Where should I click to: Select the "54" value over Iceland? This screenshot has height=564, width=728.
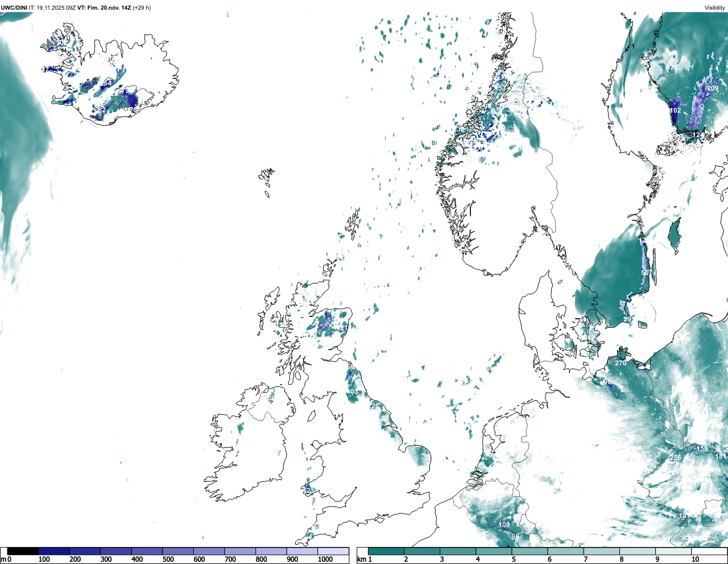pyautogui.click(x=107, y=83)
